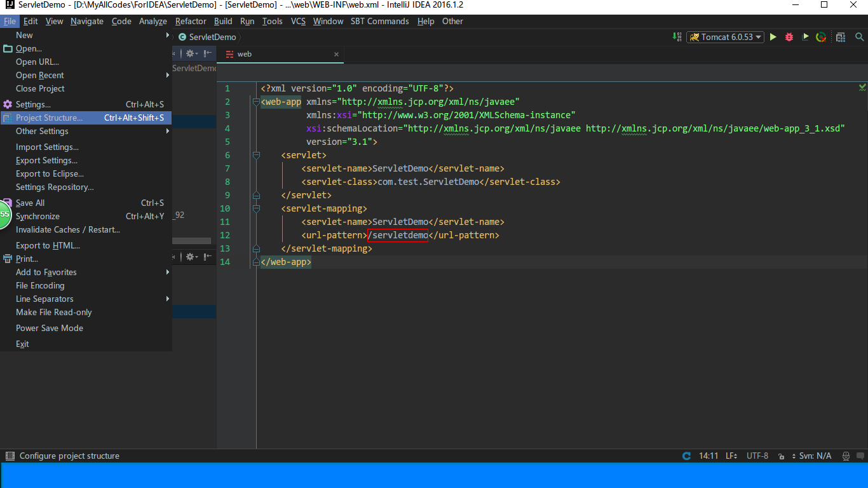Viewport: 868px width, 488px height.
Task: Click the JRebel rocket icon with red X
Action: (821, 37)
